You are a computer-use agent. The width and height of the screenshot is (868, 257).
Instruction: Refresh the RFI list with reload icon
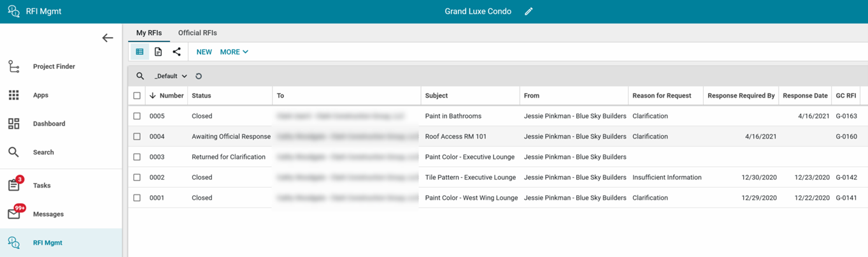click(199, 76)
